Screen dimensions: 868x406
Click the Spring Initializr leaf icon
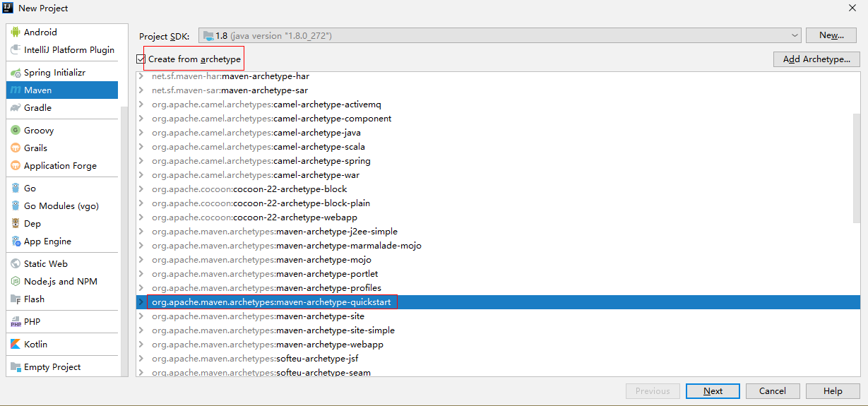[16, 73]
